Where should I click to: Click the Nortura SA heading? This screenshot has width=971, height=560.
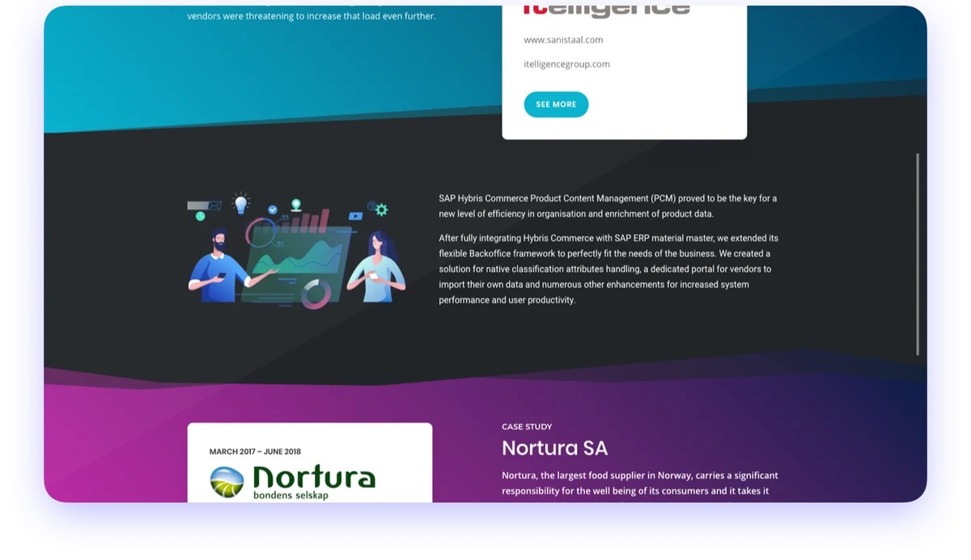(554, 448)
